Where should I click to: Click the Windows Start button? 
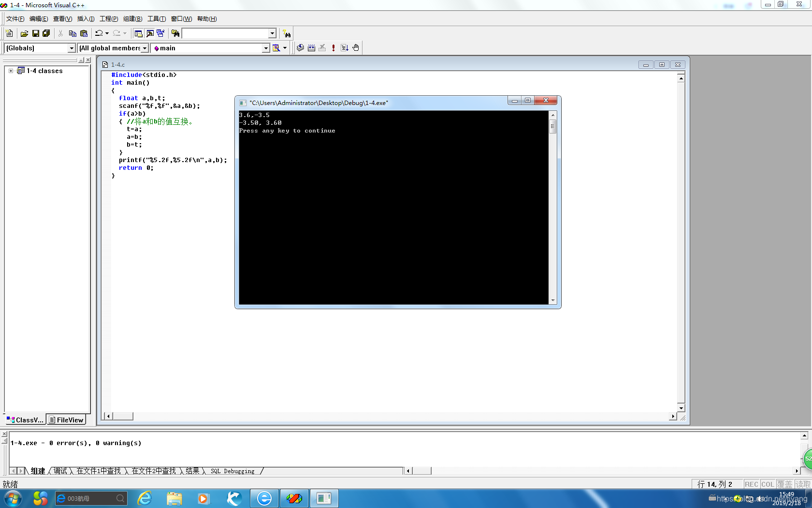pos(13,498)
